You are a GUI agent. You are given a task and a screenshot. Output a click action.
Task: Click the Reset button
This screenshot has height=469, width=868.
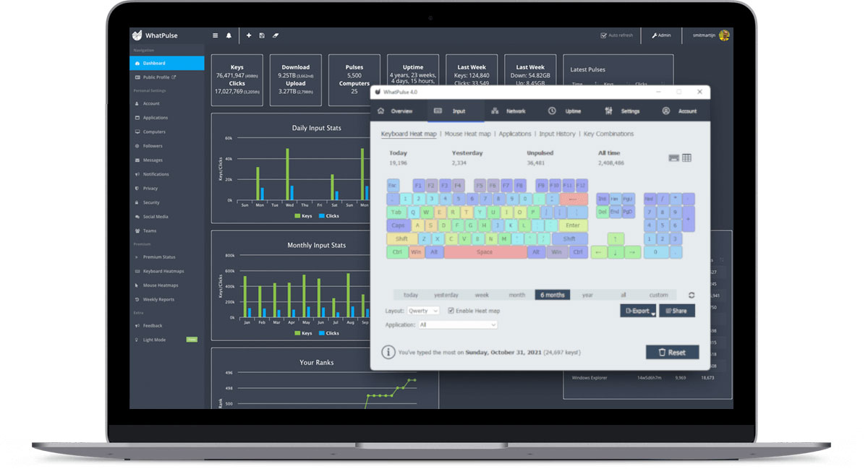[672, 353]
